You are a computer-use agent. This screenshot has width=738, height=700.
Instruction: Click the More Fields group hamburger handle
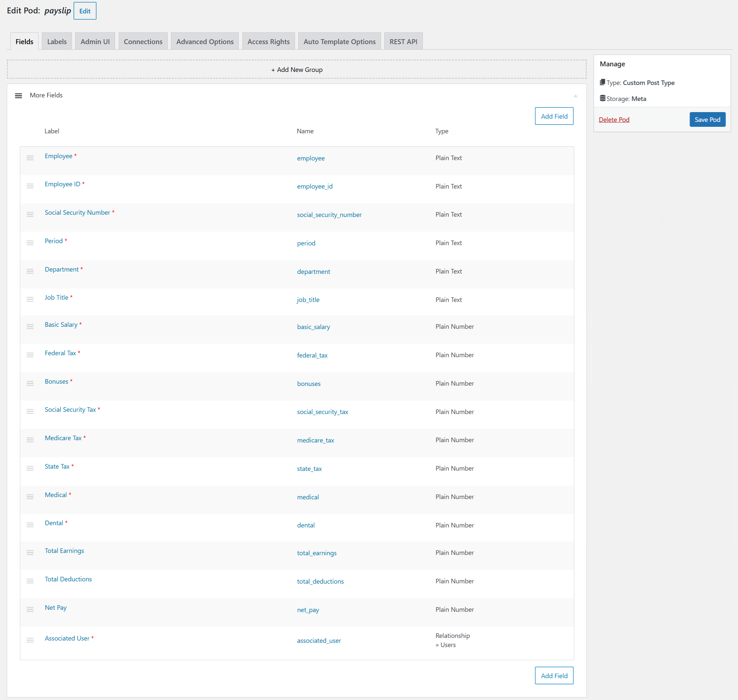[x=18, y=95]
